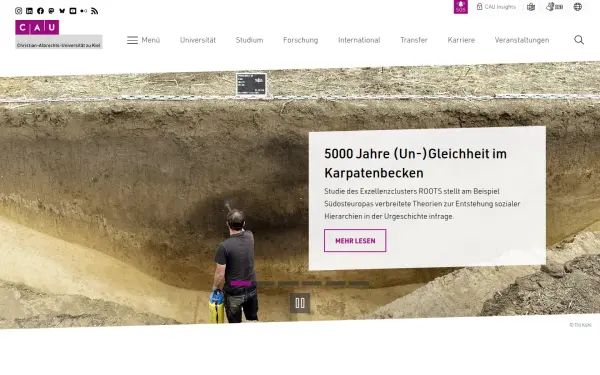Open the YouTube social link

coord(73,11)
